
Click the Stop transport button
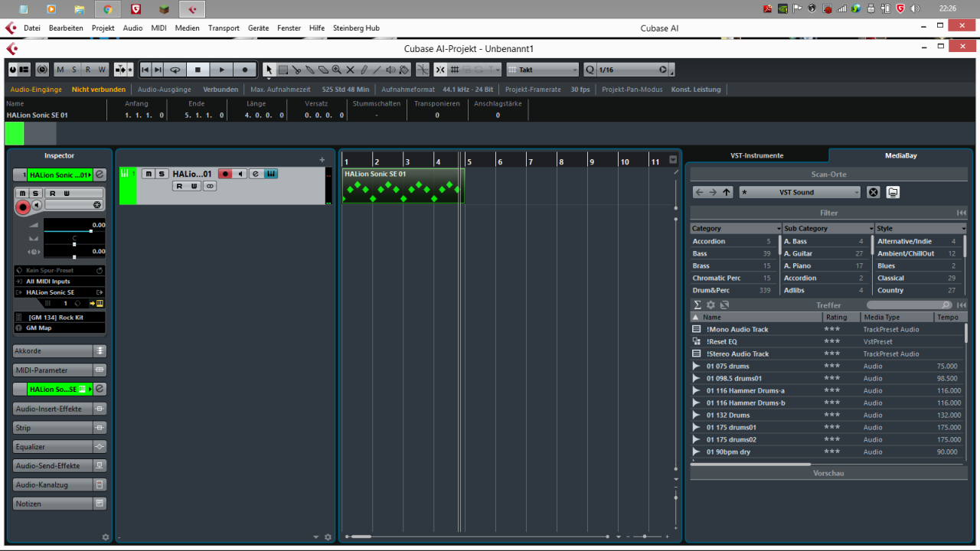pyautogui.click(x=198, y=70)
